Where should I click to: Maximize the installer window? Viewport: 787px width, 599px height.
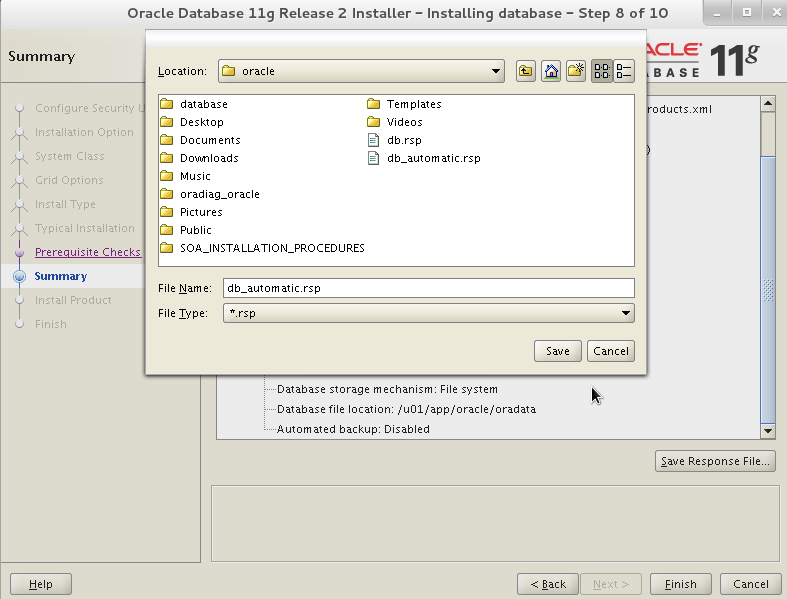pyautogui.click(x=747, y=13)
